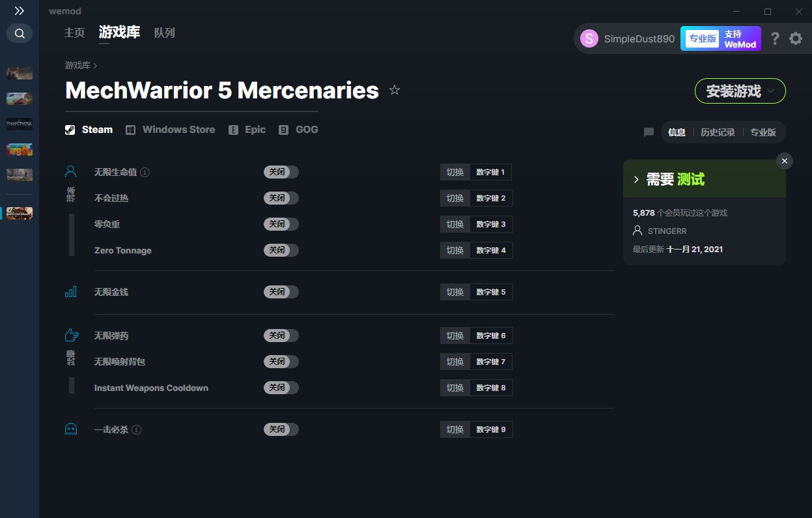Select the GOG platform tab
The image size is (812, 518).
click(299, 130)
